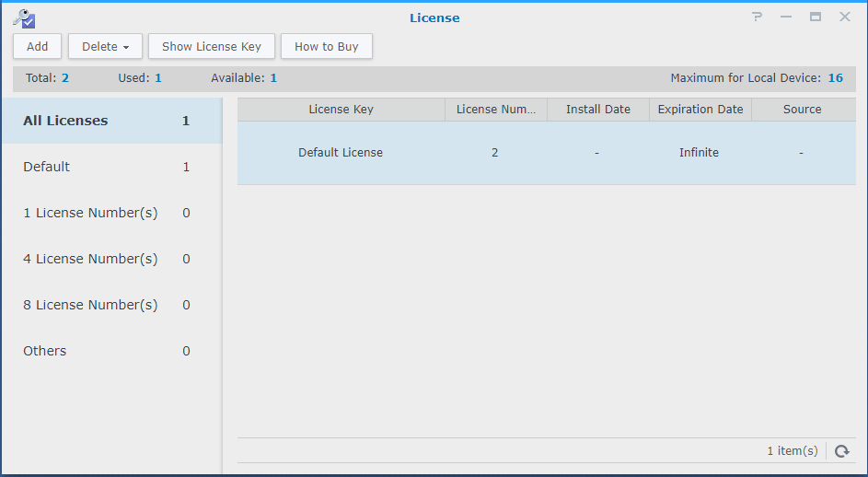Sort by Install Date column header
868x477 pixels.
click(598, 110)
